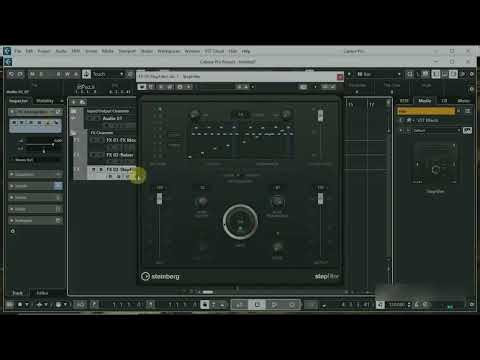Open the Edit menu
Viewport: 480px width, 360px height.
tap(29, 51)
